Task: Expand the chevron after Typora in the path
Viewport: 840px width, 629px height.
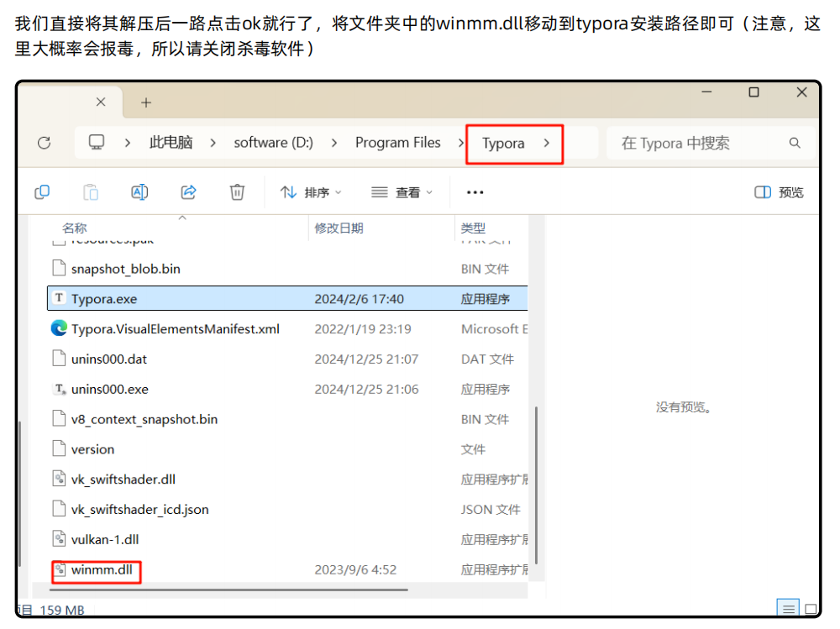Action: point(547,143)
